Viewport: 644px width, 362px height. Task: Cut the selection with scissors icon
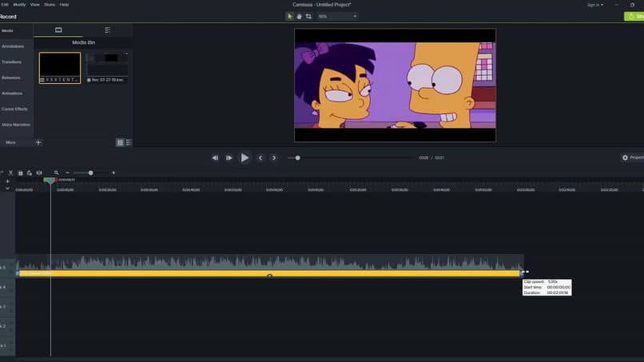click(10, 173)
